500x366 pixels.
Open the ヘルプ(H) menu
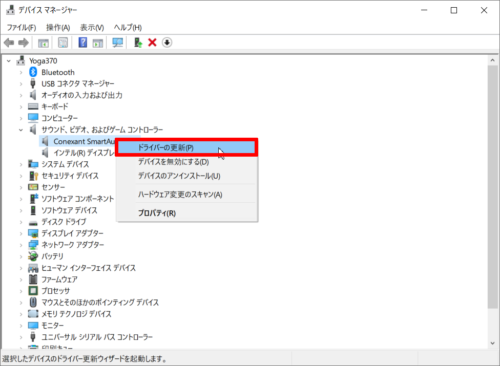(x=128, y=27)
